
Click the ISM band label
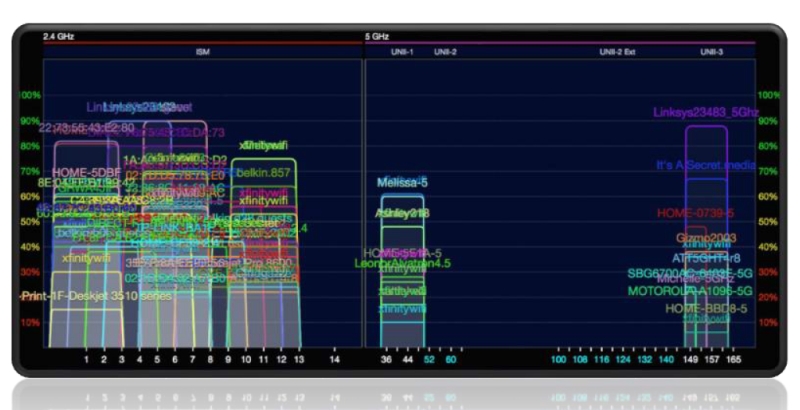point(203,52)
